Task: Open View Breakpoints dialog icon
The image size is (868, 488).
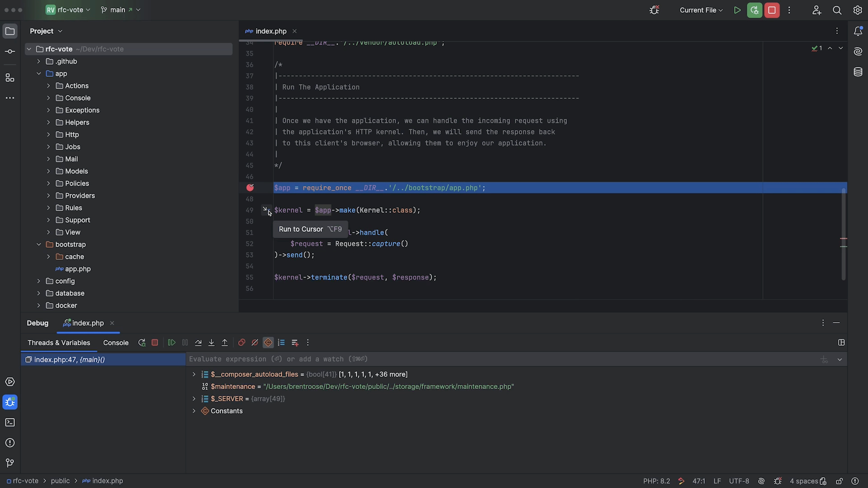Action: (x=241, y=343)
